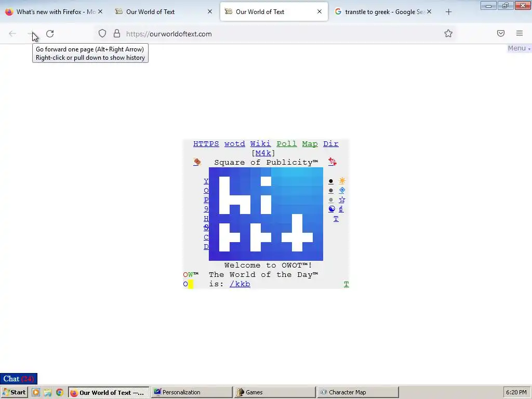Expand the Menu dropdown at top right
The width and height of the screenshot is (532, 399).
click(x=519, y=48)
